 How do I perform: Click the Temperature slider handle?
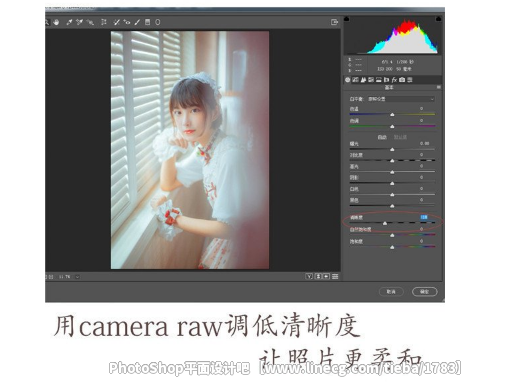tap(392, 115)
